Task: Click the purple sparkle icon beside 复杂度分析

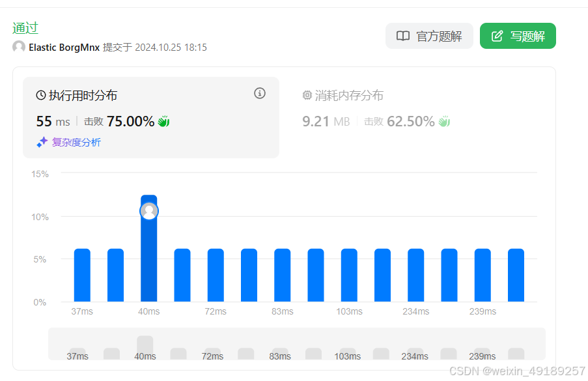Action: point(41,142)
